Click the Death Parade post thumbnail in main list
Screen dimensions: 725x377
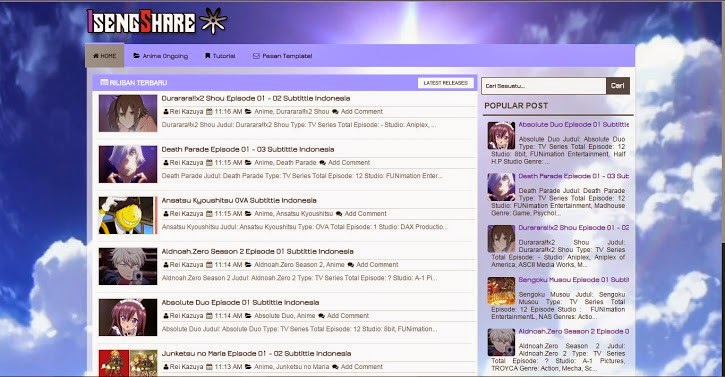tap(128, 164)
